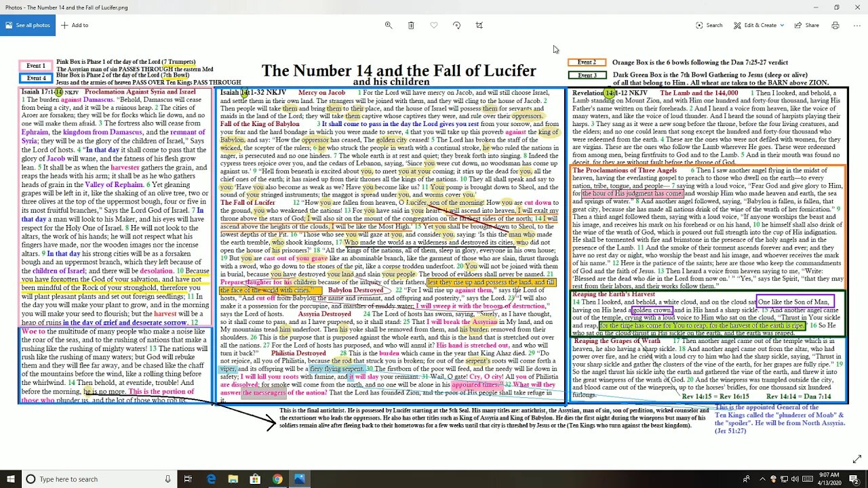Open the clock showing 9:07 AM

830,479
